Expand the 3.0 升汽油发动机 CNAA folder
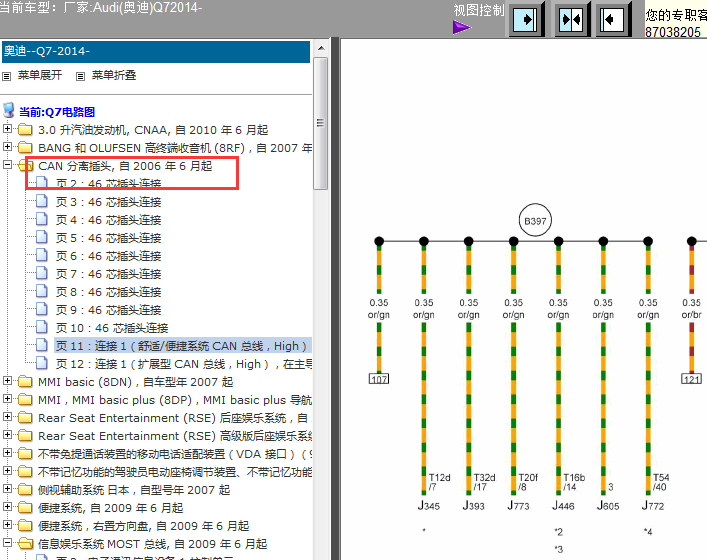The height and width of the screenshot is (560, 707). pos(7,129)
